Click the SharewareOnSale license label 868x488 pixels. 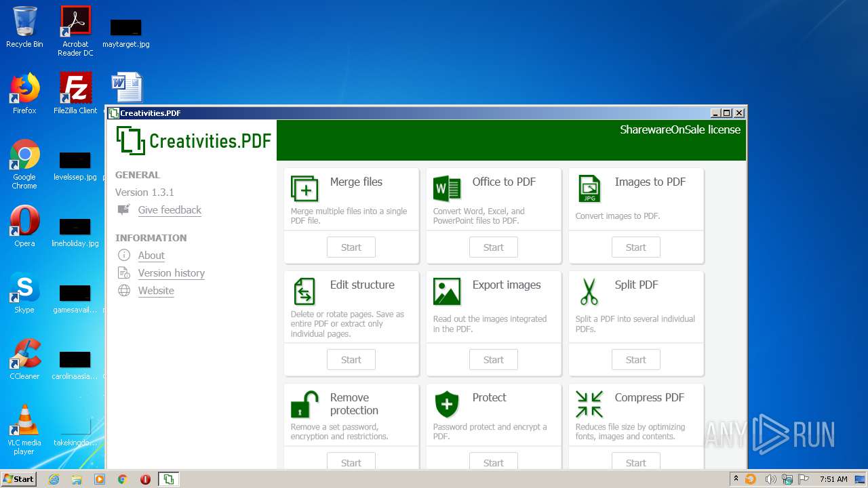coord(680,129)
